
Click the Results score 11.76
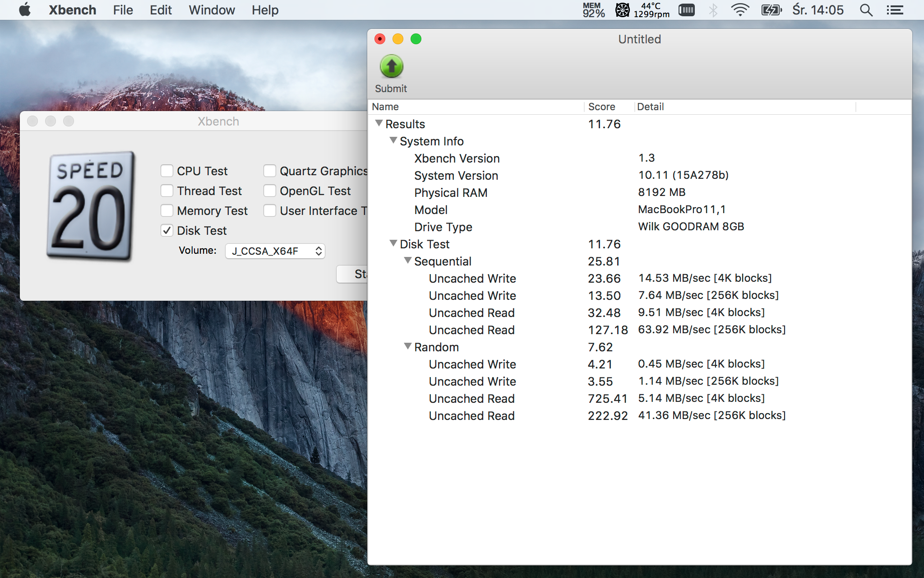(604, 124)
